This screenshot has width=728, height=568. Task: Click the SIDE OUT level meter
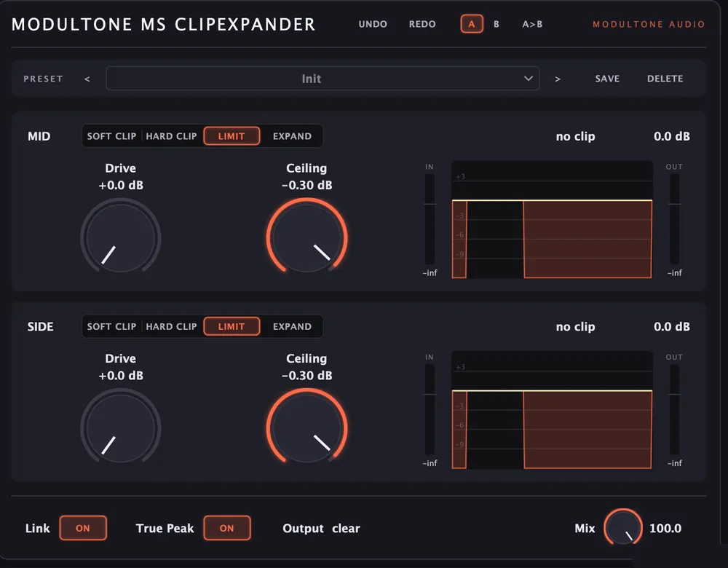tap(675, 410)
